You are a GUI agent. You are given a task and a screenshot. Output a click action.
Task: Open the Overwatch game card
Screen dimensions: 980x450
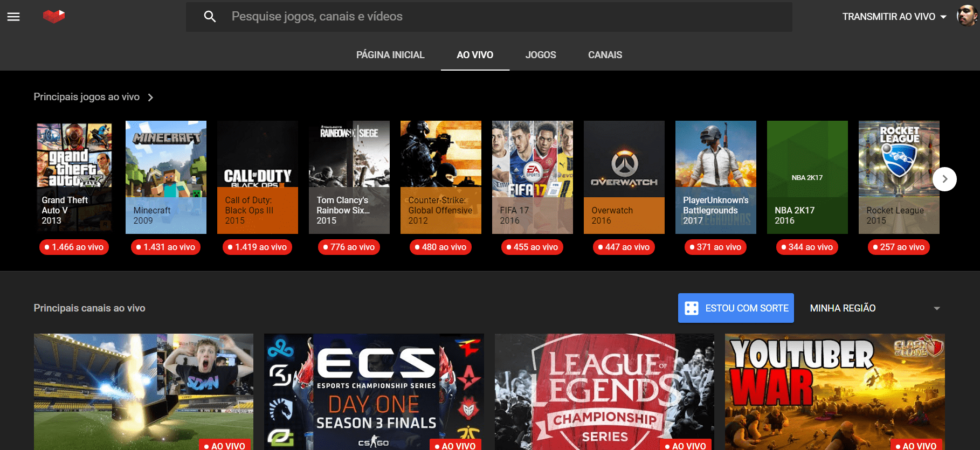(624, 177)
